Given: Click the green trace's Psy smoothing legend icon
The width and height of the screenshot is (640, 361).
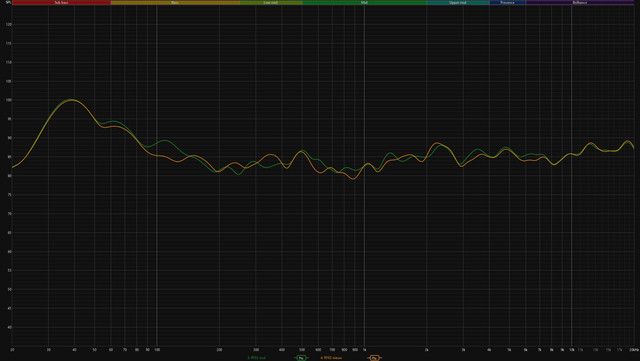Looking at the screenshot, I should [301, 358].
